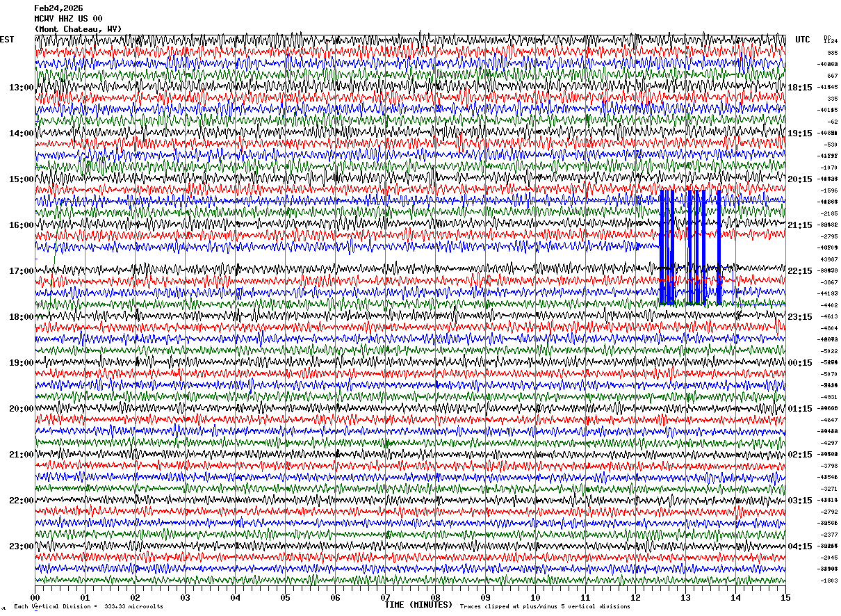Click the 02:15 UTC time label
Viewport: 841px width, 616px height.
(x=800, y=455)
